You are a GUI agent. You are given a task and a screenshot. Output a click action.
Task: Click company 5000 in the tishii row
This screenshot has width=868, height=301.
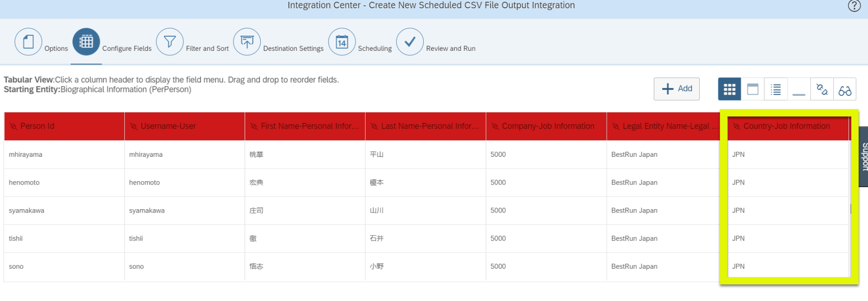[x=498, y=238]
